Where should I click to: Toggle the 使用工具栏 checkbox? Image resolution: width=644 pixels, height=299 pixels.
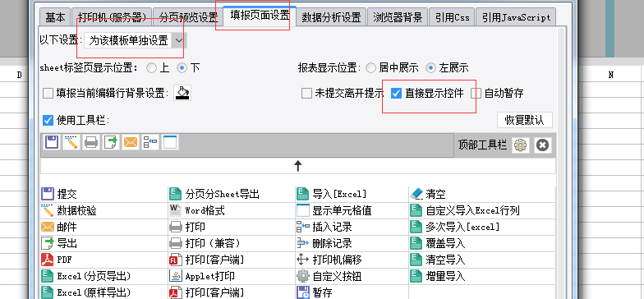pos(48,120)
